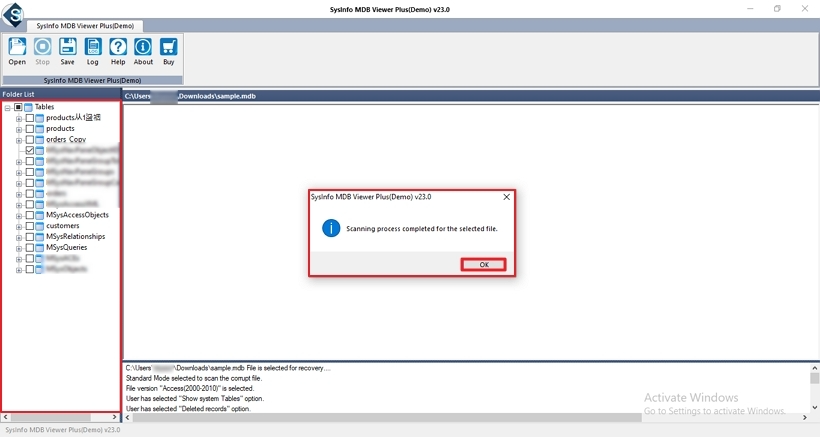Select the MSysRelationships table label
820x437 pixels.
coord(75,236)
